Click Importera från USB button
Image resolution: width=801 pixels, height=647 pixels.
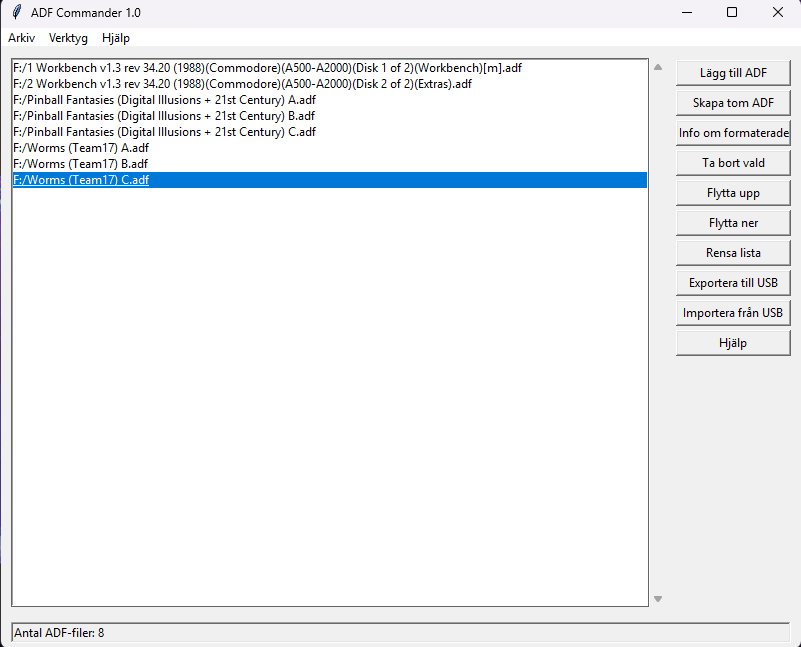click(733, 313)
